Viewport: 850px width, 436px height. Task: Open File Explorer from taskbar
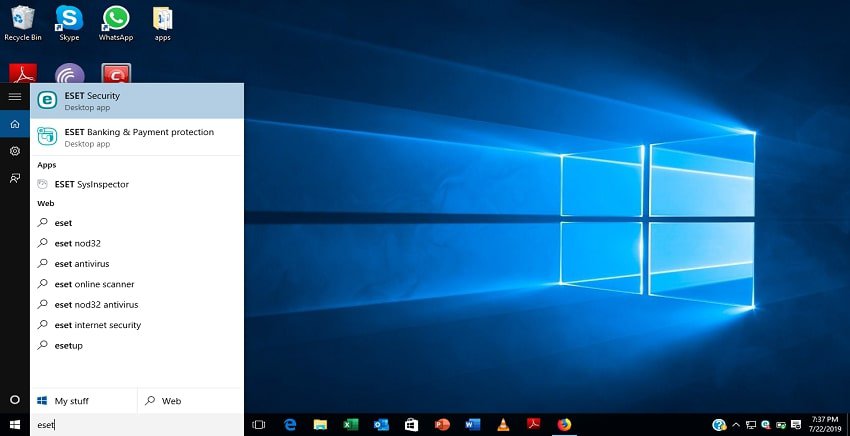tap(320, 425)
